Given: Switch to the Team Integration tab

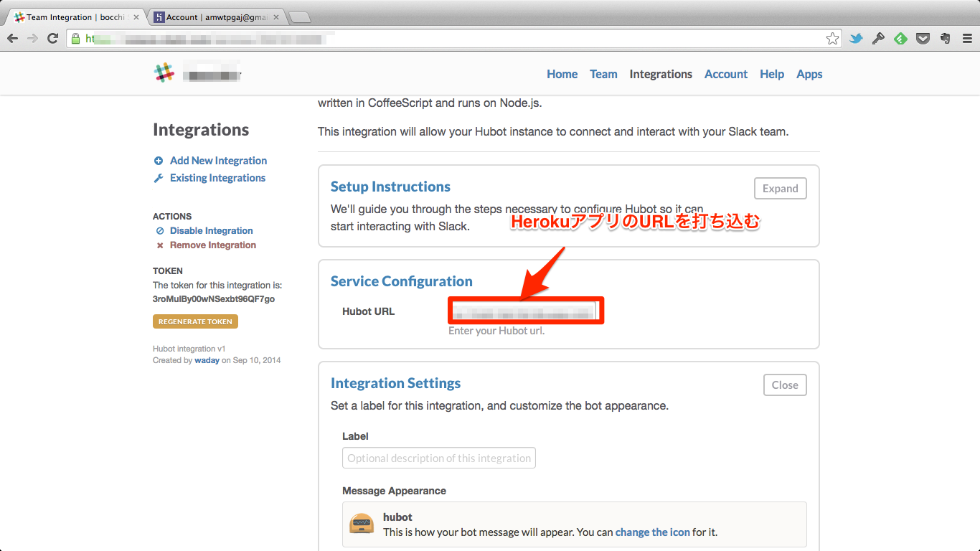Looking at the screenshot, I should (75, 17).
